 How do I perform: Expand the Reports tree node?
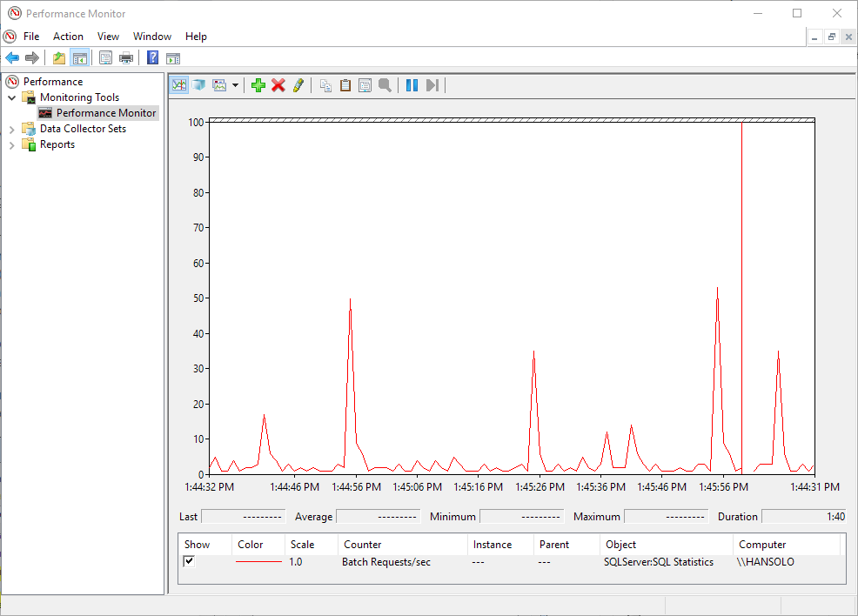pos(12,144)
